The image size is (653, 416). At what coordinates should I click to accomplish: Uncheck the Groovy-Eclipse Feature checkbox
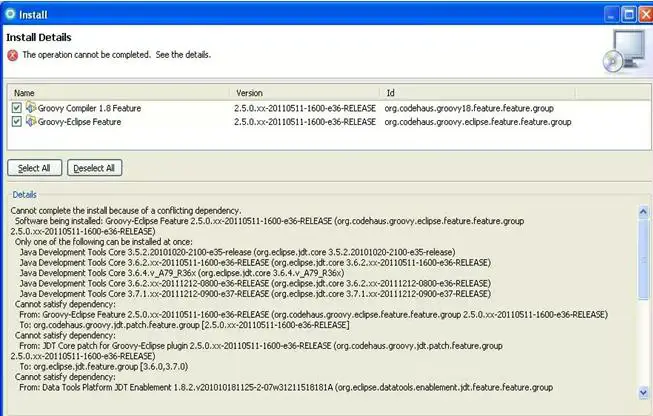pyautogui.click(x=17, y=122)
